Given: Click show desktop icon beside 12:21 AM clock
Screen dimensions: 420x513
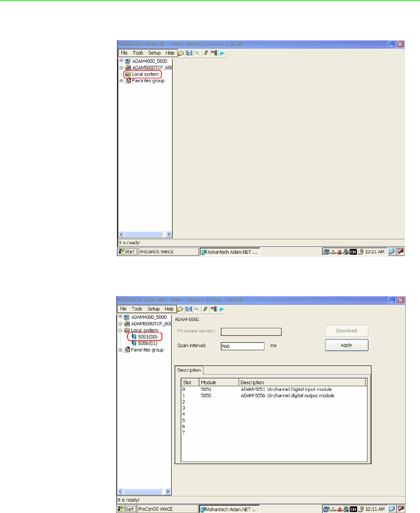Looking at the screenshot, I should [x=392, y=252].
